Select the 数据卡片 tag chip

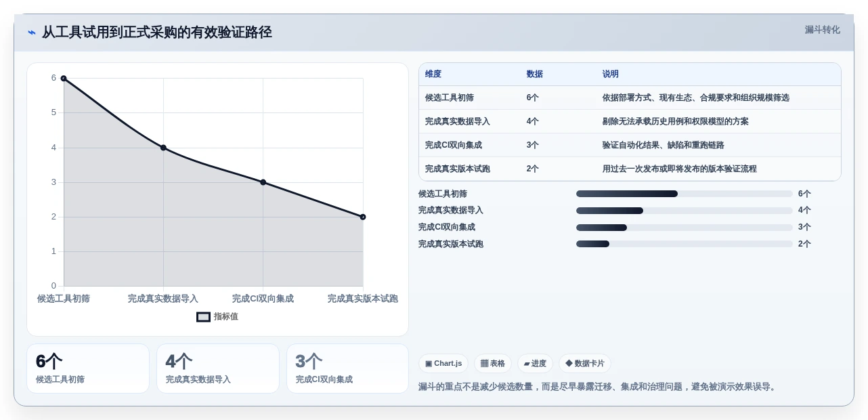coord(585,364)
